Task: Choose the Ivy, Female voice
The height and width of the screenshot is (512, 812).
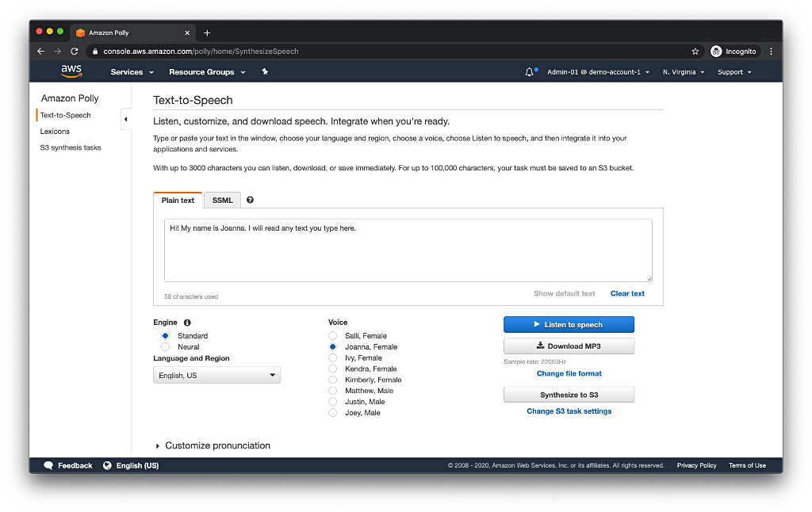Action: click(x=332, y=357)
